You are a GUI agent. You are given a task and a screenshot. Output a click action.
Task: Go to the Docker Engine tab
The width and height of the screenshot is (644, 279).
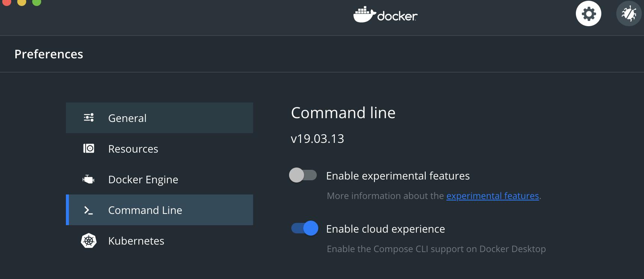143,180
